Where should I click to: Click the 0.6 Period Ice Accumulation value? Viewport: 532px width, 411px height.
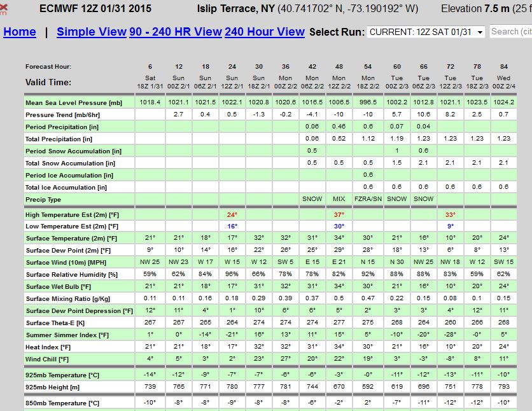[x=368, y=175]
